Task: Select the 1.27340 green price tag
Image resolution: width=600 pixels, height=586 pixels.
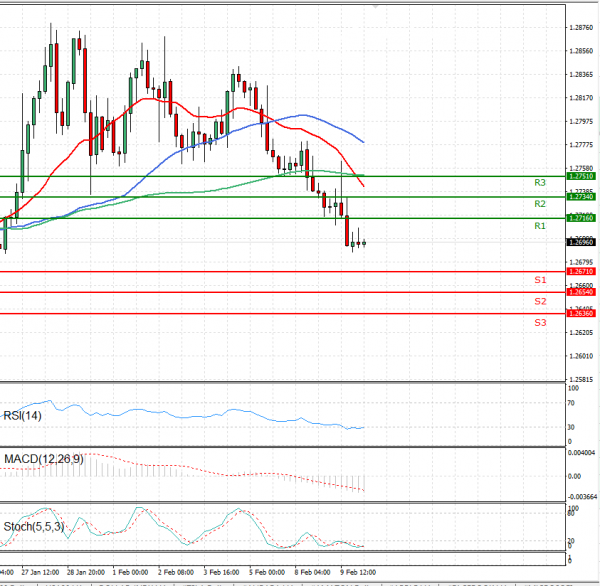Action: pyautogui.click(x=581, y=197)
